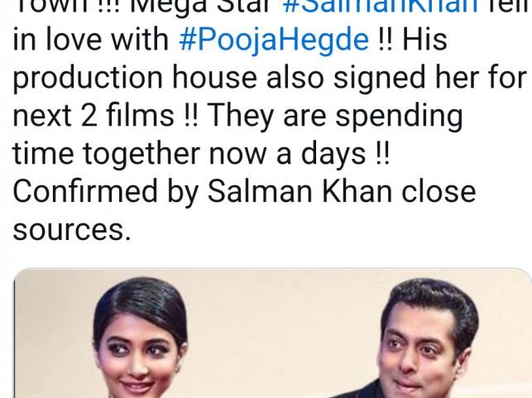This screenshot has width=532, height=398.
Task: Tap the #SalmanKhan hashtag
Action: point(380,5)
